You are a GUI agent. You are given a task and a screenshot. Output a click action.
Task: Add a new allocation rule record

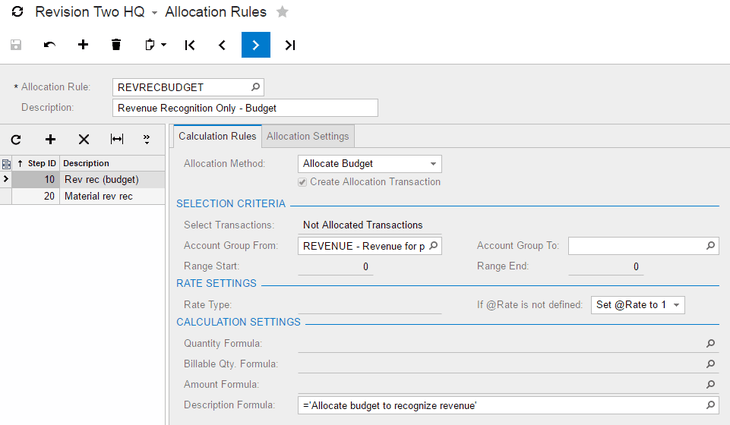(83, 45)
